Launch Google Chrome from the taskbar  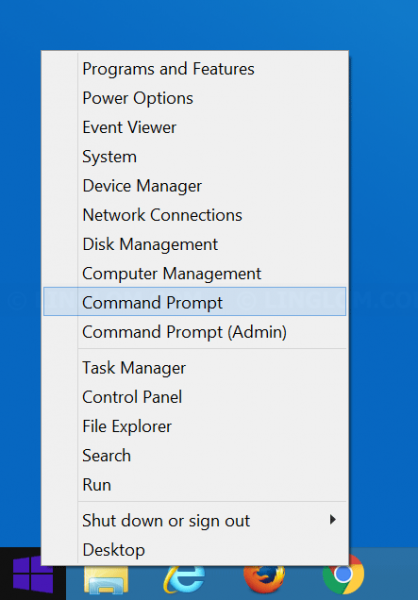(343, 576)
